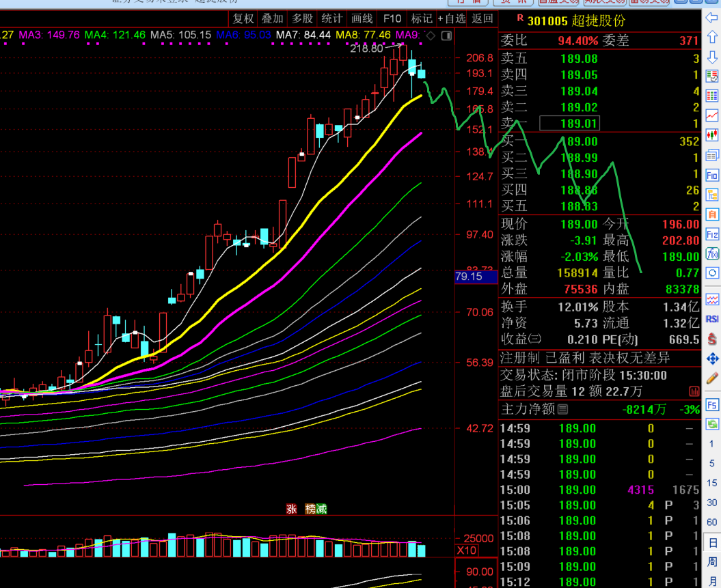Click the orange 自 self-select icon
The image size is (721, 588).
712,215
